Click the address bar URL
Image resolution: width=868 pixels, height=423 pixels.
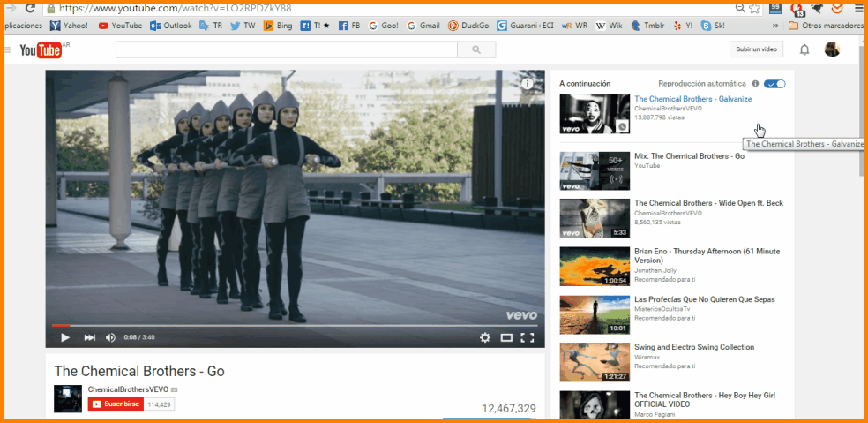pos(175,8)
